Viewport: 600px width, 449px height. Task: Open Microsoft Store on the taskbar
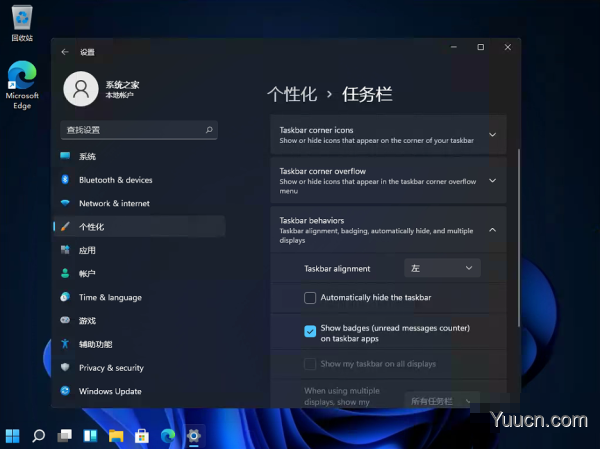[142, 436]
